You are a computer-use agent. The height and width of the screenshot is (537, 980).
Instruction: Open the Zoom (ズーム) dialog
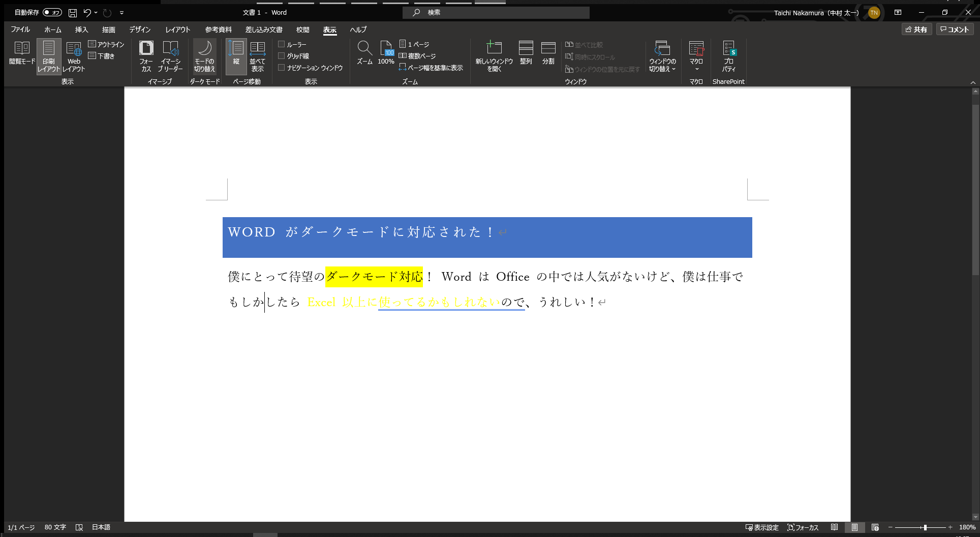click(364, 53)
